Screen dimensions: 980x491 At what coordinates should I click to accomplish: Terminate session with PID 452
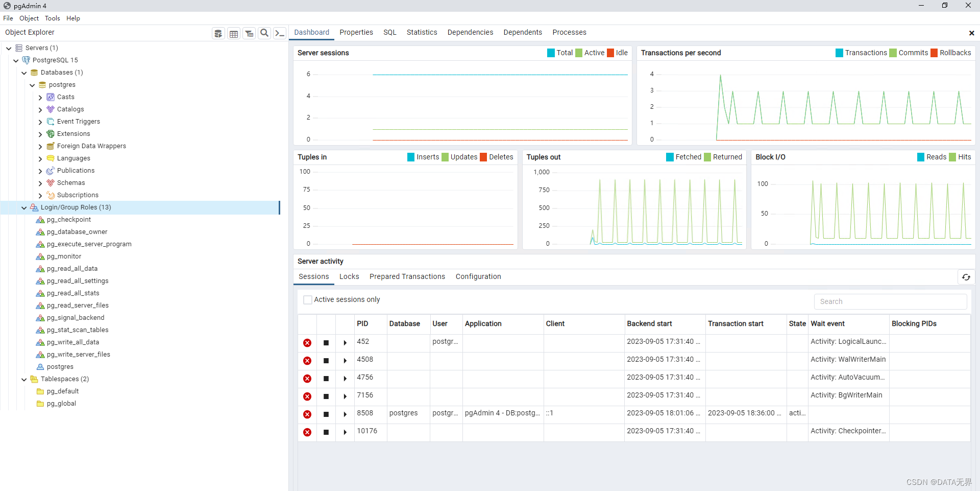[x=307, y=343]
